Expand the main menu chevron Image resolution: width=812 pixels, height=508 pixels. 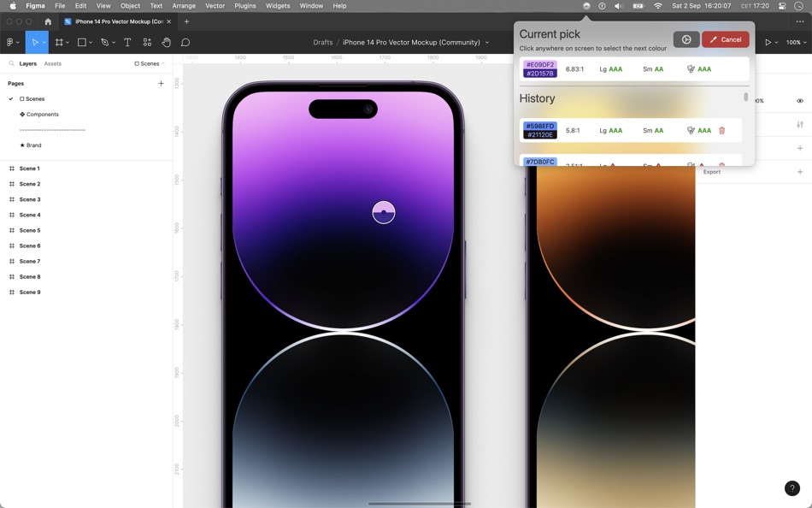click(18, 43)
